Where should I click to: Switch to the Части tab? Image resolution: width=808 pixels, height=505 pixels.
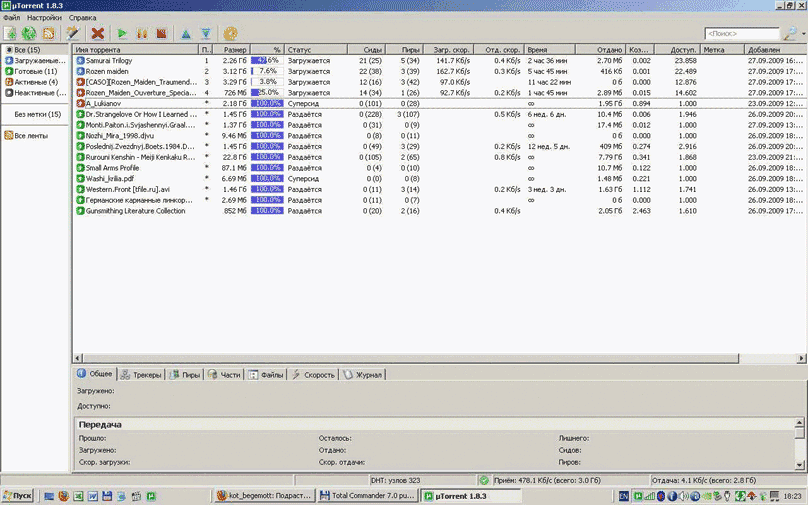(x=225, y=375)
